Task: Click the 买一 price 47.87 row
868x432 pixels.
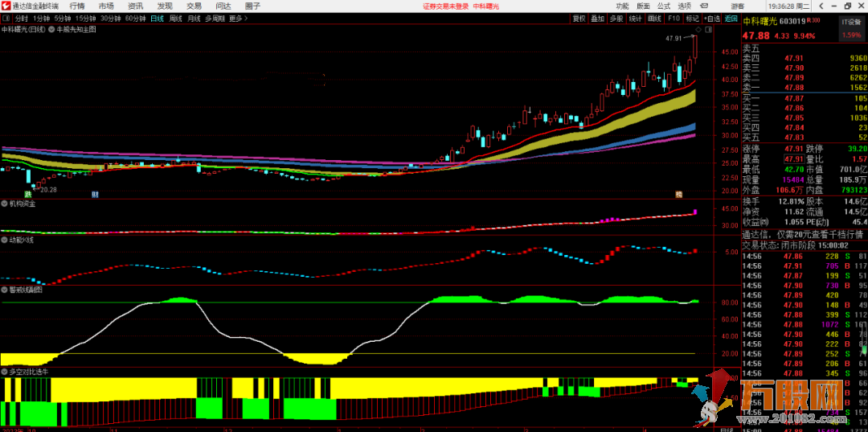Action: click(805, 98)
